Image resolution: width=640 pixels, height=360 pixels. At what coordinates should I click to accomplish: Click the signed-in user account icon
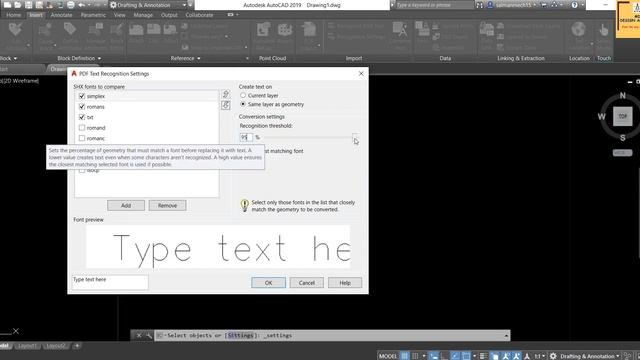pyautogui.click(x=490, y=5)
